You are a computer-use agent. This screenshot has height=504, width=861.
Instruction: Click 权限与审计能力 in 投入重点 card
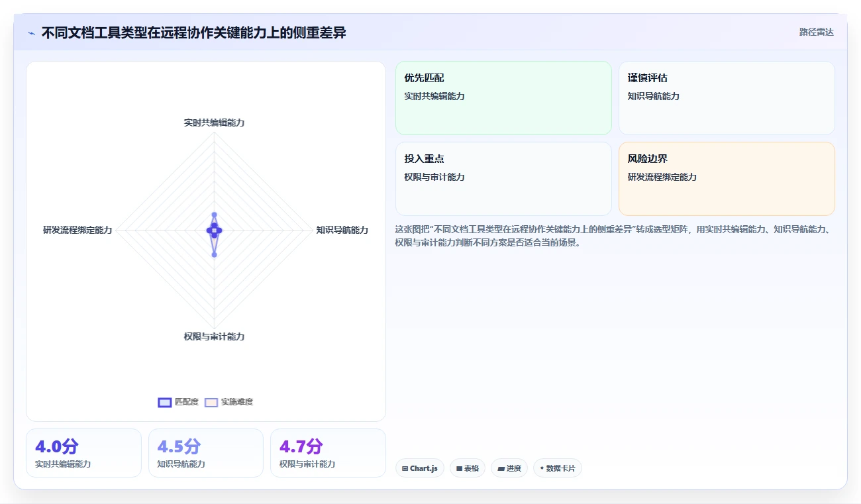(434, 177)
